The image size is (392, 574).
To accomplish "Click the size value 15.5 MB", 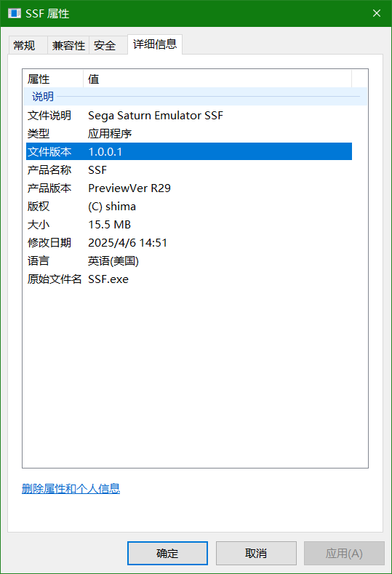I will pyautogui.click(x=109, y=225).
